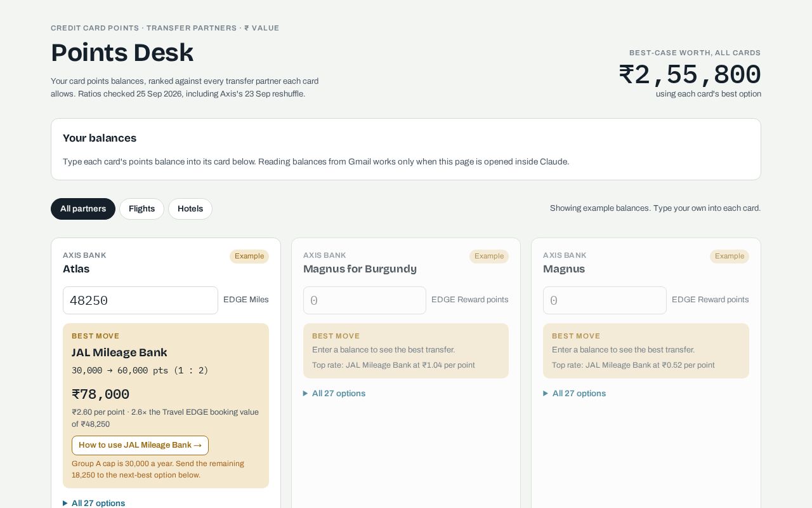Viewport: 812px width, 508px height.
Task: Click the Your balances section heading
Action: [x=100, y=138]
